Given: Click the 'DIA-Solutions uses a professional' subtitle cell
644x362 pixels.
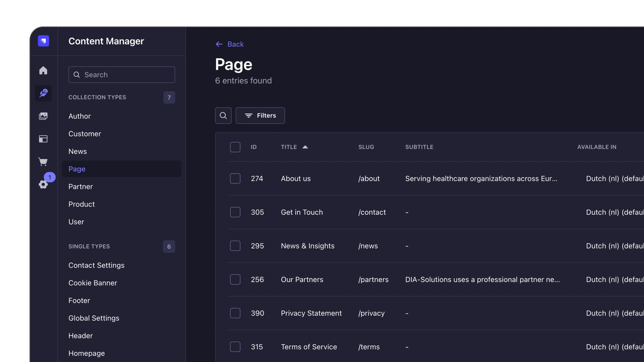Looking at the screenshot, I should click(482, 279).
